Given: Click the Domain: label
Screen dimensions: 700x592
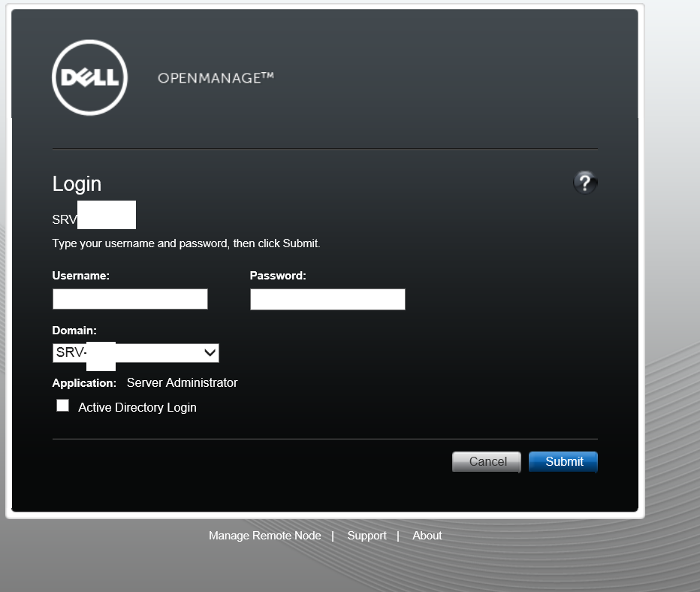Looking at the screenshot, I should click(x=74, y=331).
